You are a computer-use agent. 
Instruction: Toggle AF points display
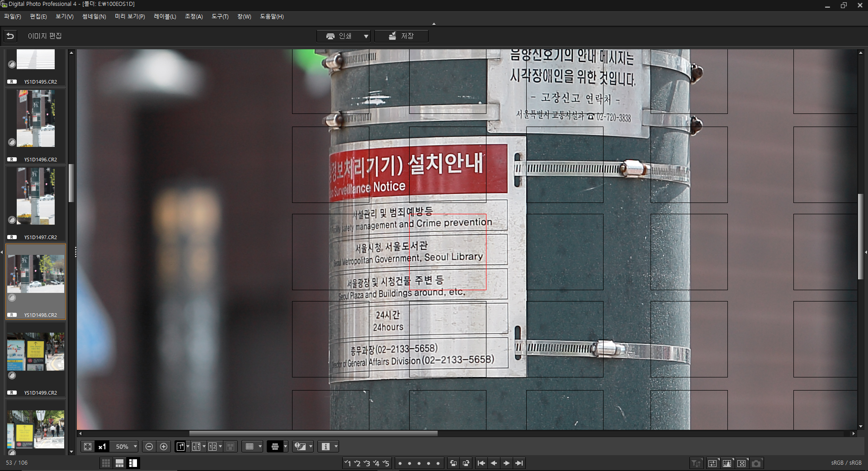275,447
